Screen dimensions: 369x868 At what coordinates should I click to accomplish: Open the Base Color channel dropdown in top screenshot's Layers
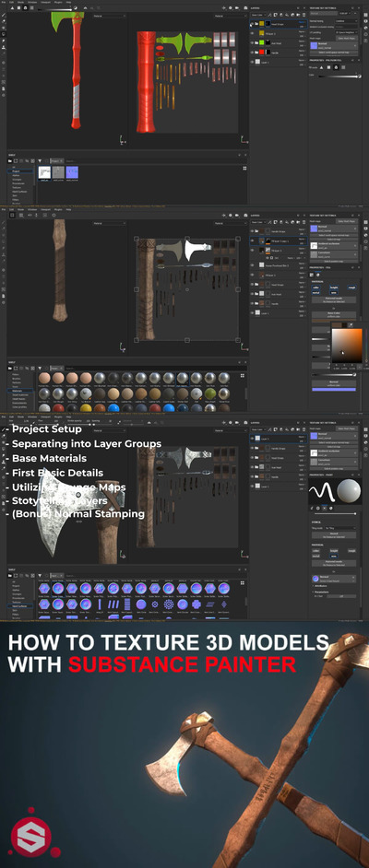[257, 15]
